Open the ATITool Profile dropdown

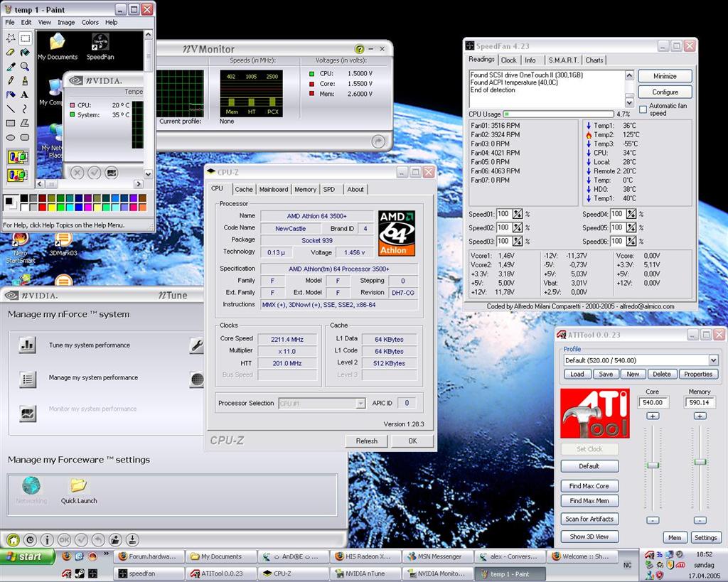[x=713, y=360]
